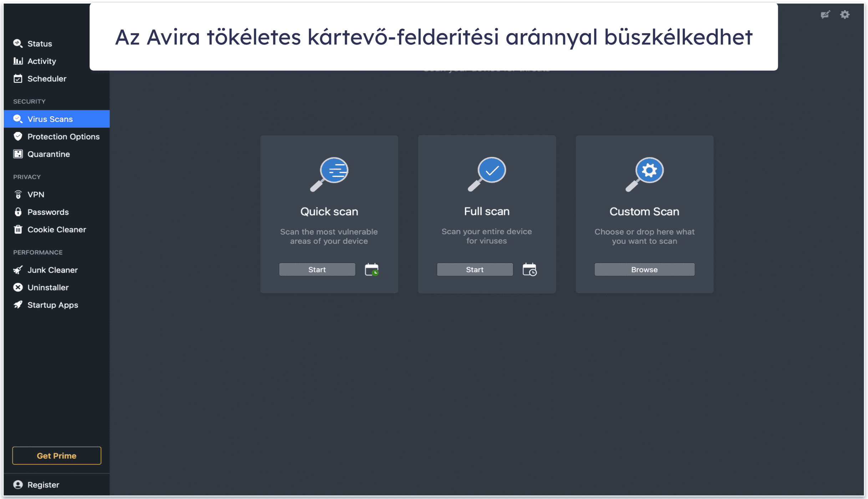Open Cookie Cleaner

57,229
